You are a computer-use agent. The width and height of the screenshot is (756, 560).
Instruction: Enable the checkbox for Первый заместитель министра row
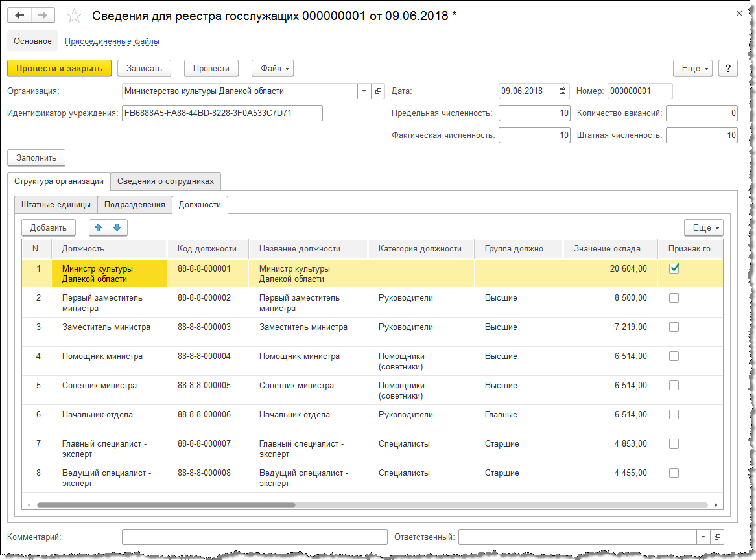[x=674, y=298]
